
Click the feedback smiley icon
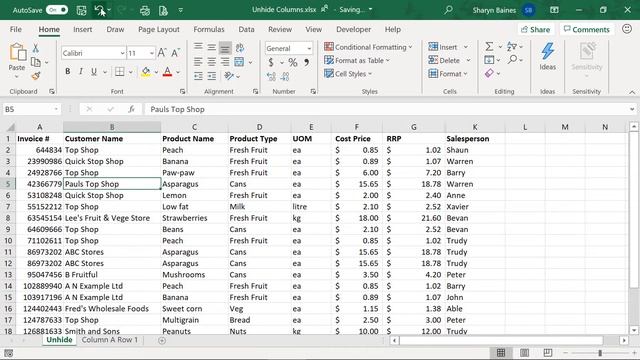point(627,29)
